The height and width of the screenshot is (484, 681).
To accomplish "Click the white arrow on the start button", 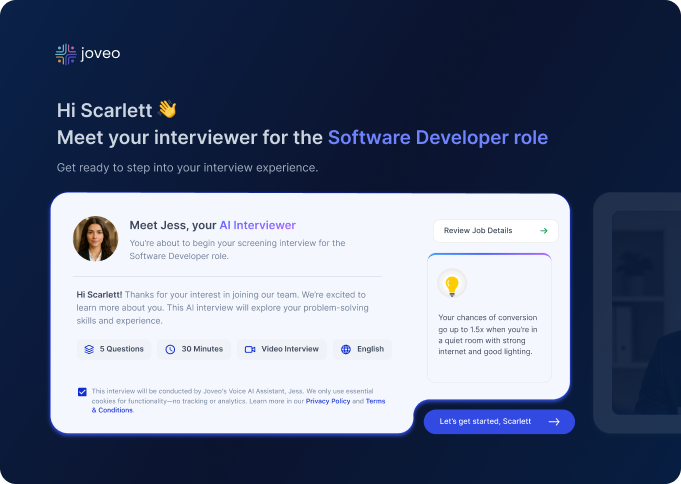I will click(x=554, y=422).
